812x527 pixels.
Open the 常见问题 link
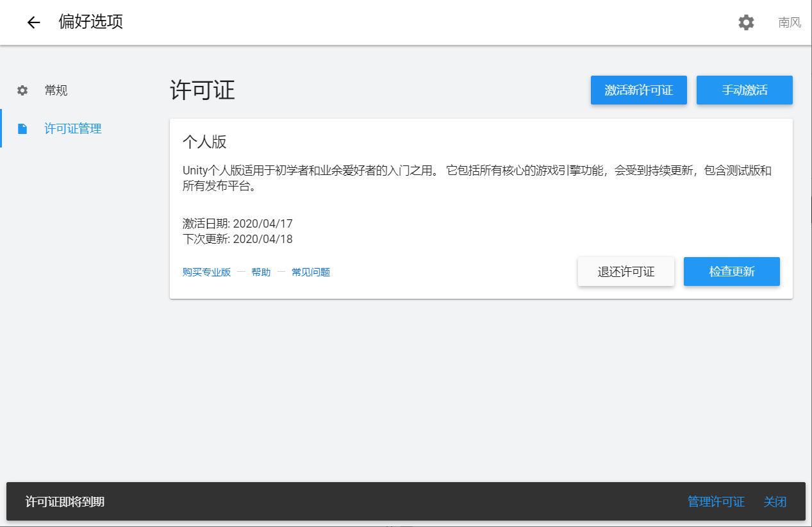[310, 271]
